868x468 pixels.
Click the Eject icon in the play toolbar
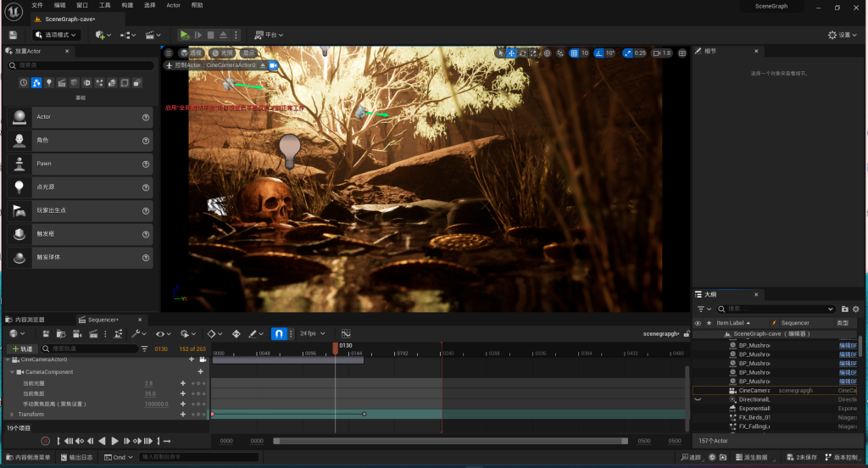[224, 35]
